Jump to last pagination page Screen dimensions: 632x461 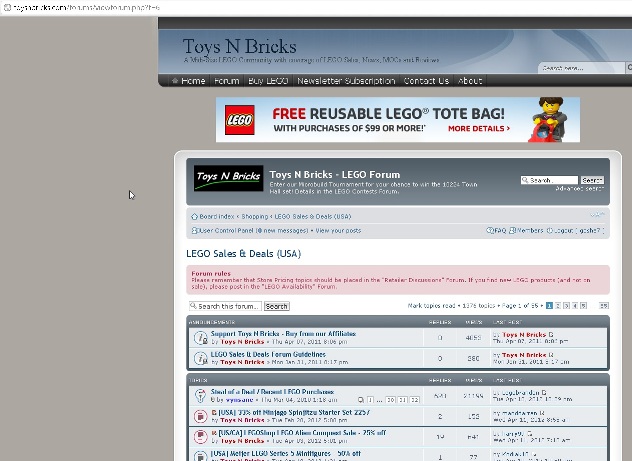click(604, 306)
